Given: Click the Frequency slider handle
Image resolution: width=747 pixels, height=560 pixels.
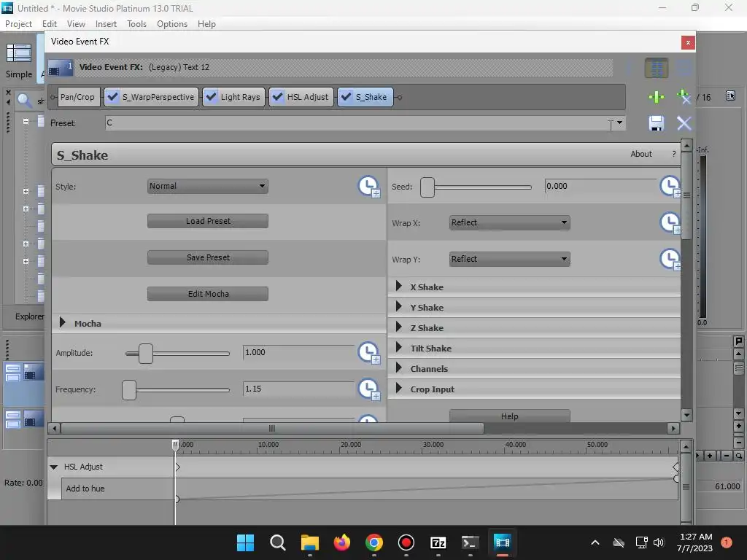Looking at the screenshot, I should coord(129,390).
